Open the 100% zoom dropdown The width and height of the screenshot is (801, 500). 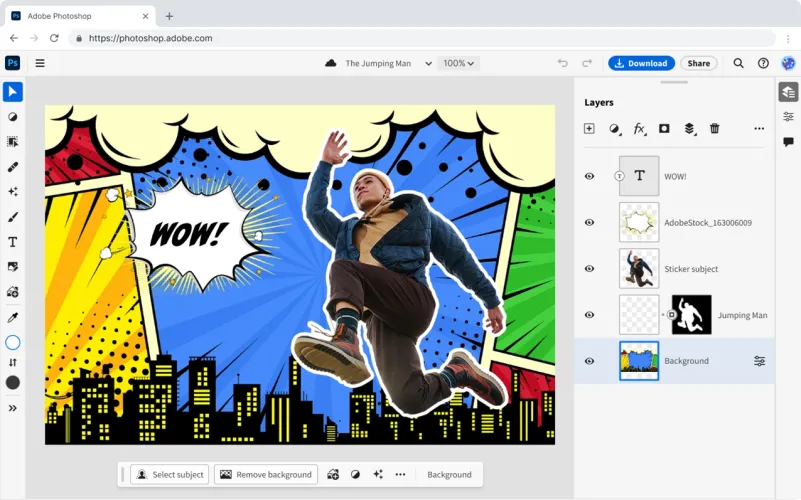(460, 63)
